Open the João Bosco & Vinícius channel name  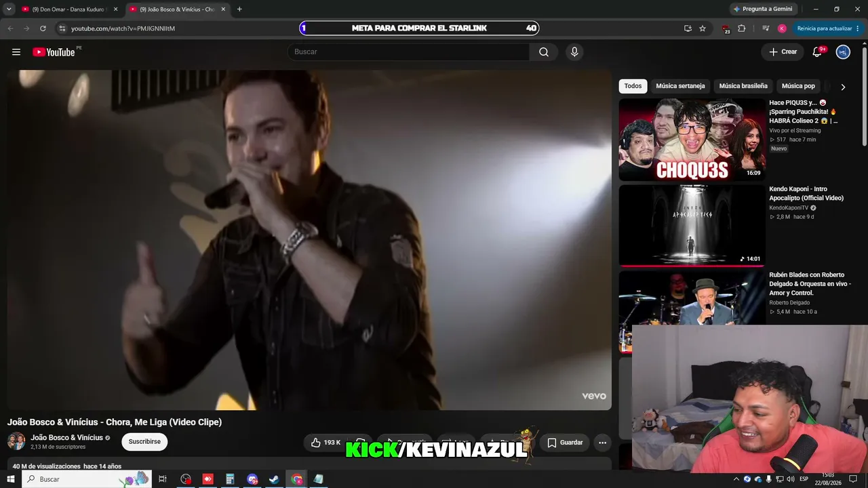66,438
